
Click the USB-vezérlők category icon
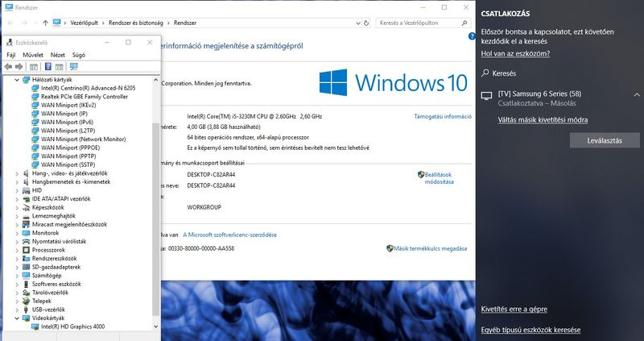27,310
